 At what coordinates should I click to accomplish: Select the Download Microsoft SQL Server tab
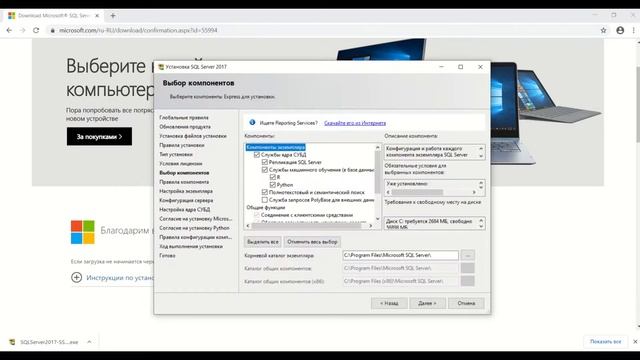coord(54,16)
